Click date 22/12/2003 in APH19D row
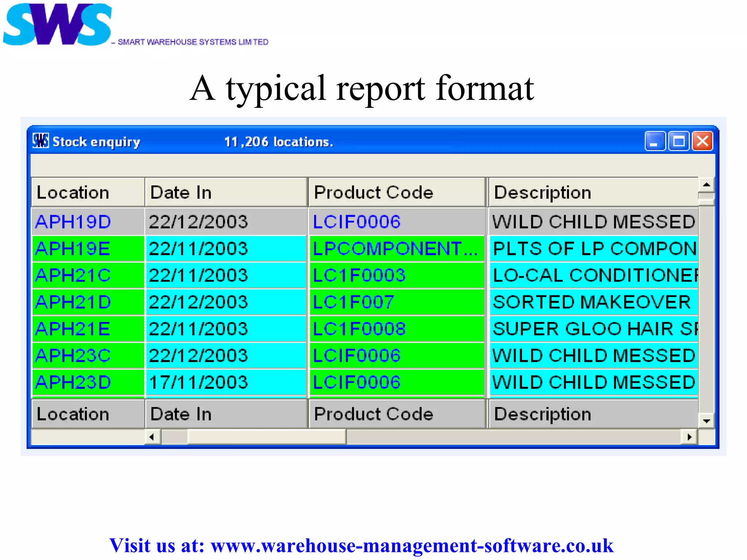Screen dimensions: 747x560 coord(226,222)
